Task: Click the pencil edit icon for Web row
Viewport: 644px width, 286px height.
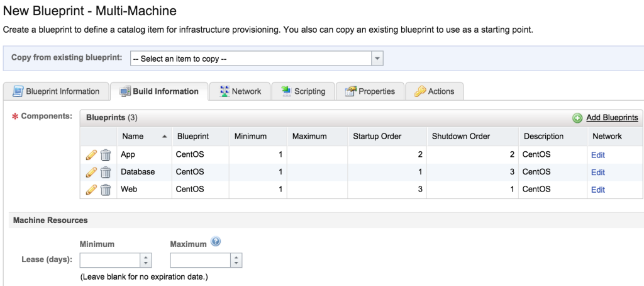Action: 91,190
